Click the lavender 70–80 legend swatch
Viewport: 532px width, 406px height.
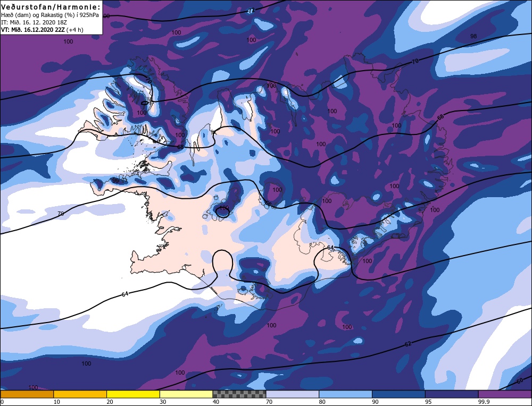coord(293,394)
